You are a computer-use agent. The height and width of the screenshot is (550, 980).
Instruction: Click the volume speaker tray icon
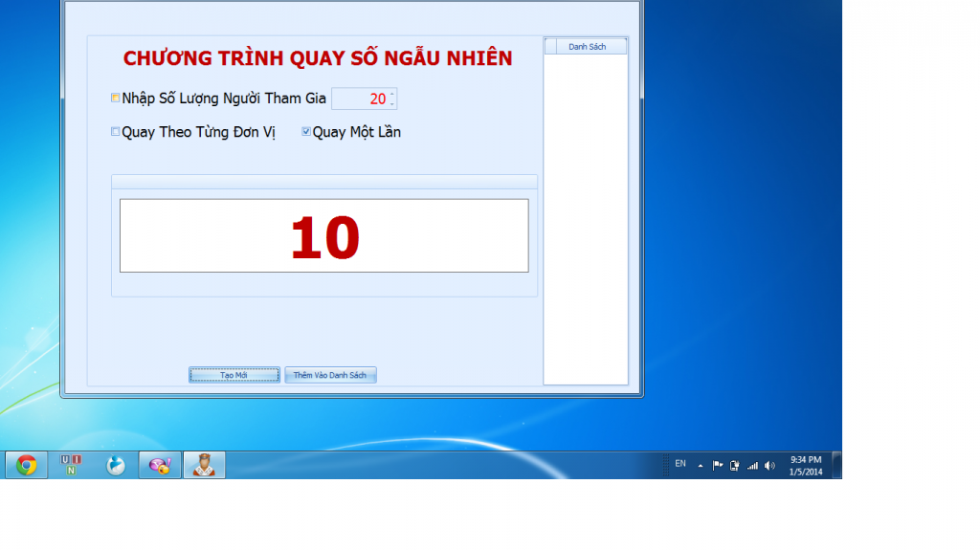tap(770, 466)
